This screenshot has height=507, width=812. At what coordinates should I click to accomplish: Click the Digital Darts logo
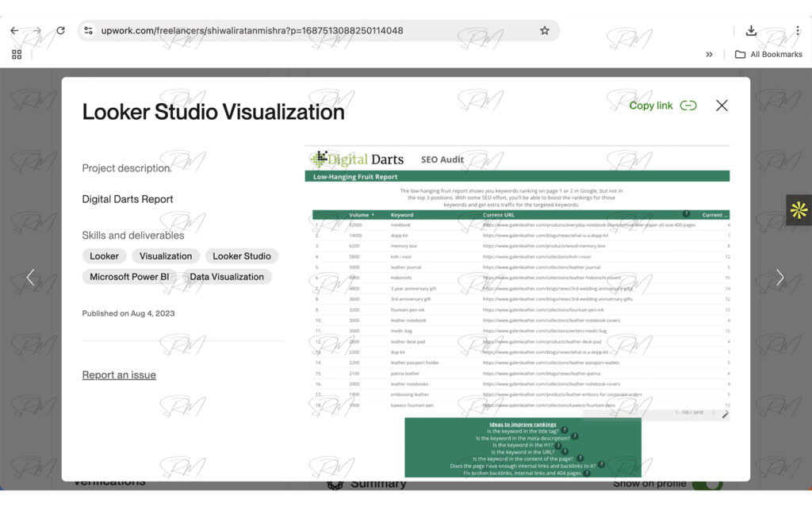(x=358, y=159)
